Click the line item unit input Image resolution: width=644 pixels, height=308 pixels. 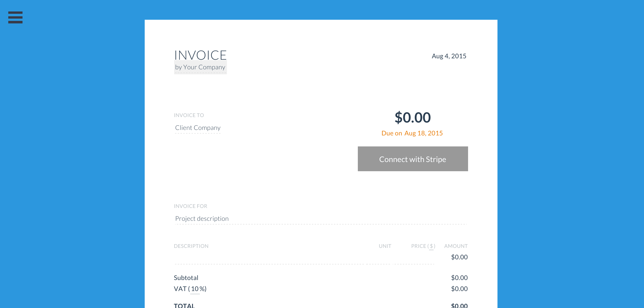click(x=378, y=258)
